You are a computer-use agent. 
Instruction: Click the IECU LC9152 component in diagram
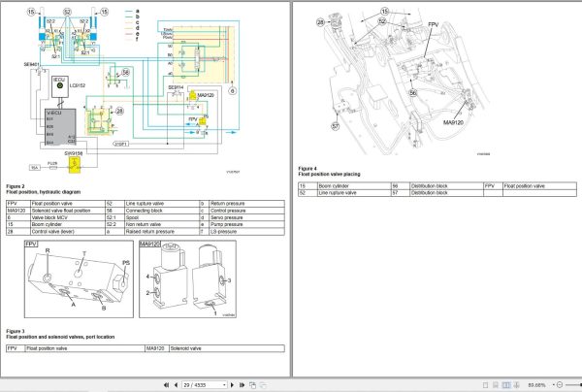[x=60, y=87]
